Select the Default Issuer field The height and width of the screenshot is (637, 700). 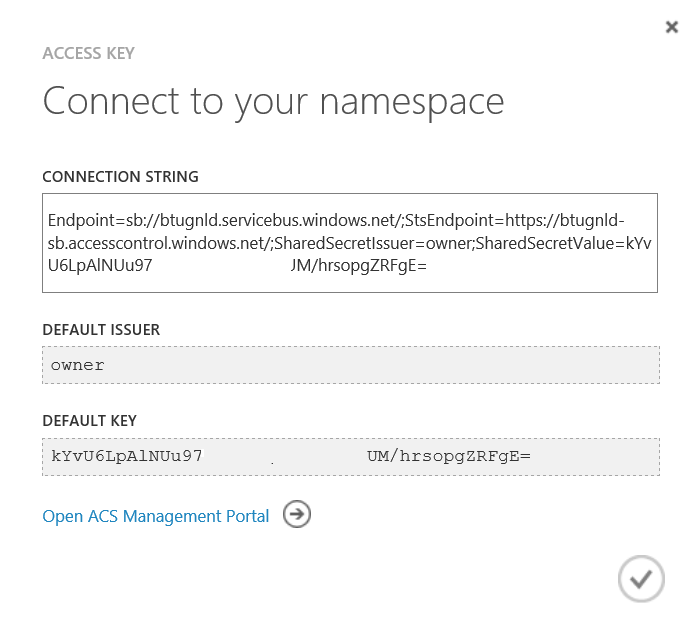pos(350,365)
